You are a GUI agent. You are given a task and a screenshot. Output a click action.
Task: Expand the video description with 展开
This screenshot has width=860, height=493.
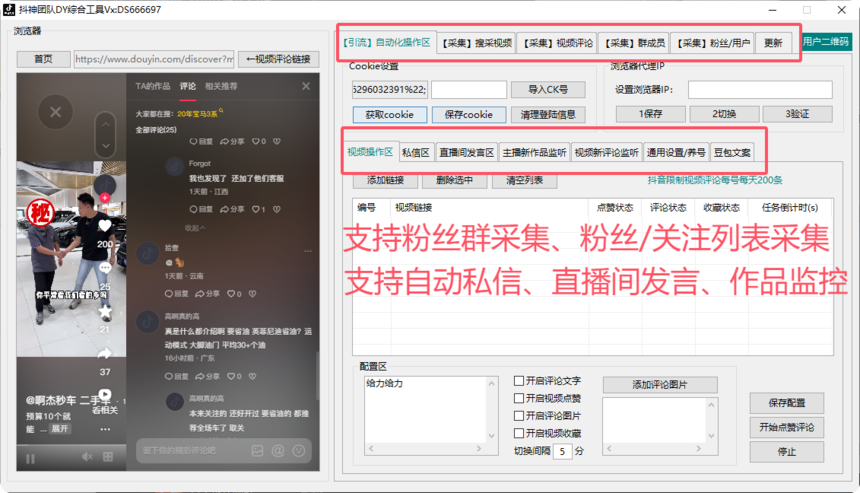click(x=59, y=429)
